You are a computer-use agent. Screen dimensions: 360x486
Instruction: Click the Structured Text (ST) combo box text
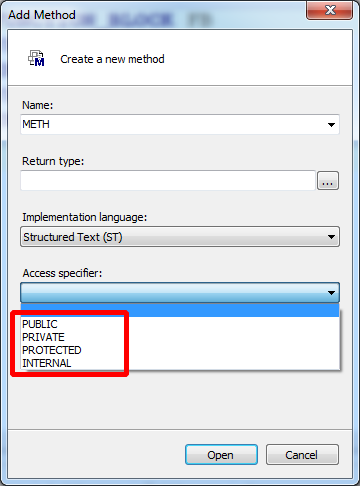[73, 237]
